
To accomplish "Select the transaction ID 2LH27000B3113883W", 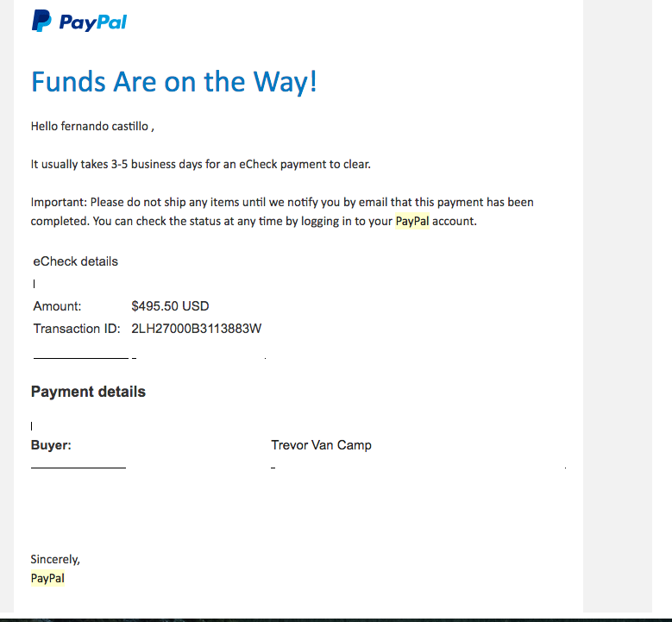I will [x=197, y=329].
